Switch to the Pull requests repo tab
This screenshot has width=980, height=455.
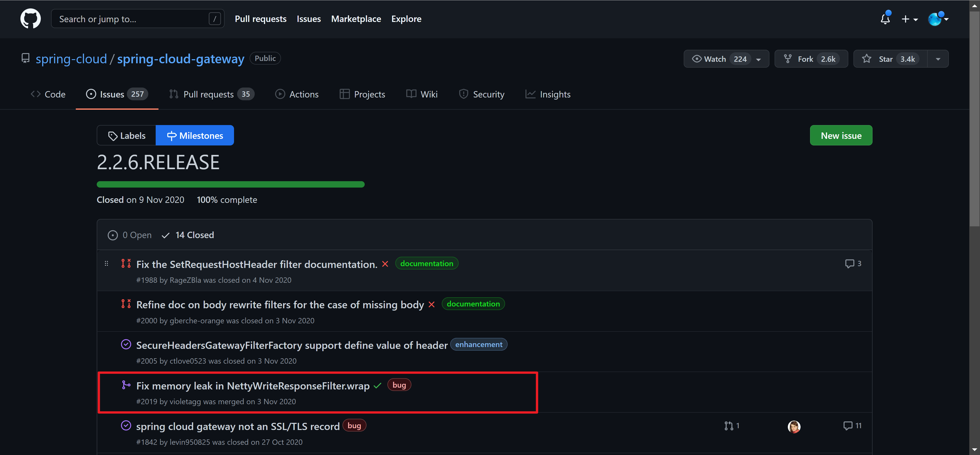(x=208, y=94)
